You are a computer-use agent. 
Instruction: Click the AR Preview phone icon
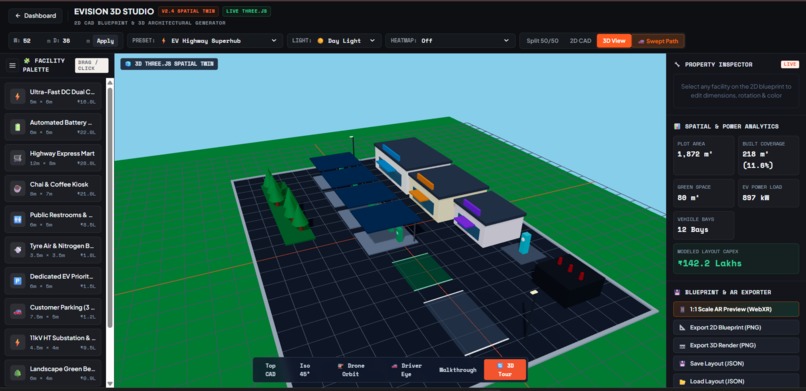pos(682,310)
